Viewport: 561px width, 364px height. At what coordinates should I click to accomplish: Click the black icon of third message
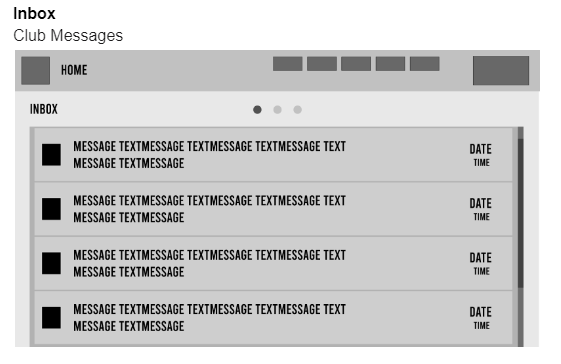tap(51, 263)
